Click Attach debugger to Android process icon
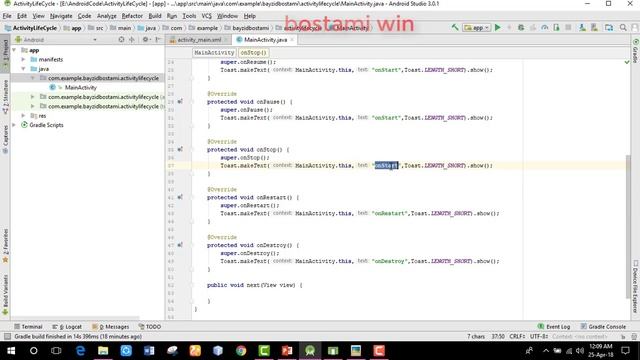Screen dimensions: 640x360 coord(556,27)
